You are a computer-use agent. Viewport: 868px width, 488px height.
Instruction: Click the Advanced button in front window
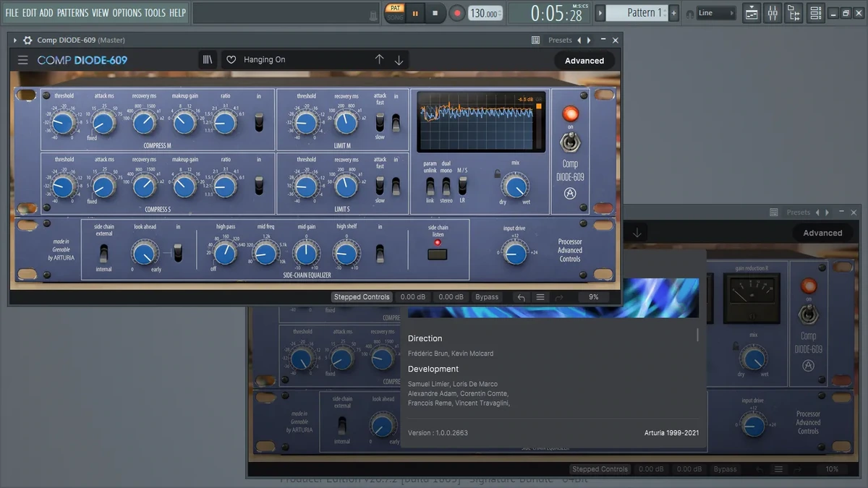click(584, 61)
